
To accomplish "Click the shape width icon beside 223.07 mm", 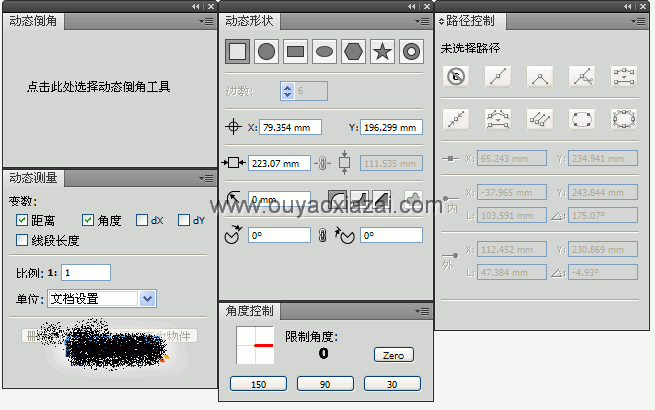I will coord(234,163).
